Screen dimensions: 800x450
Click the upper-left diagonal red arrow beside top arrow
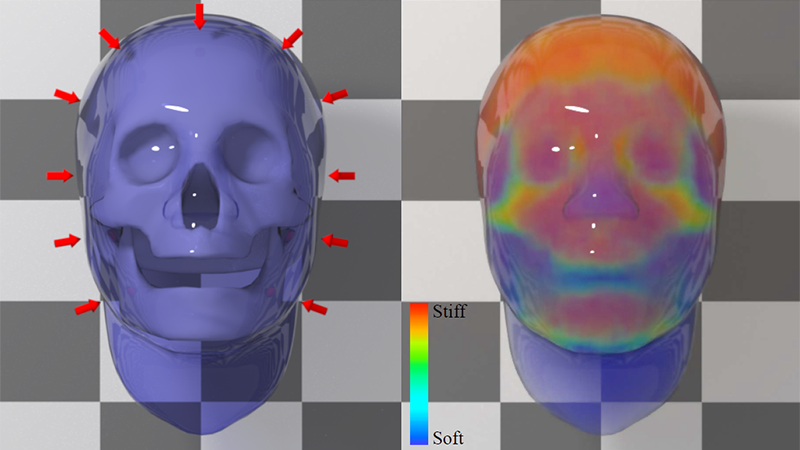click(x=110, y=39)
